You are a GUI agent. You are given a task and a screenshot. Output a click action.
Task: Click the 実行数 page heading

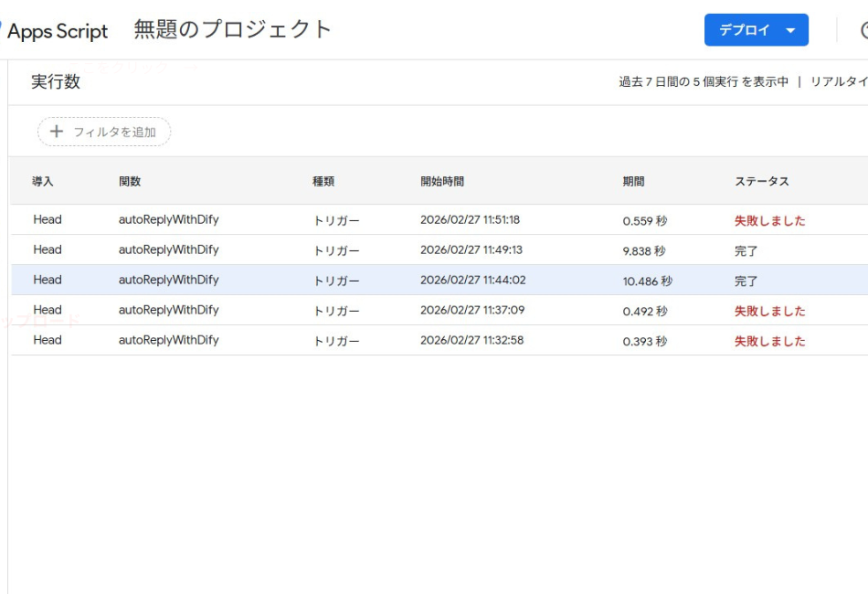tap(56, 82)
